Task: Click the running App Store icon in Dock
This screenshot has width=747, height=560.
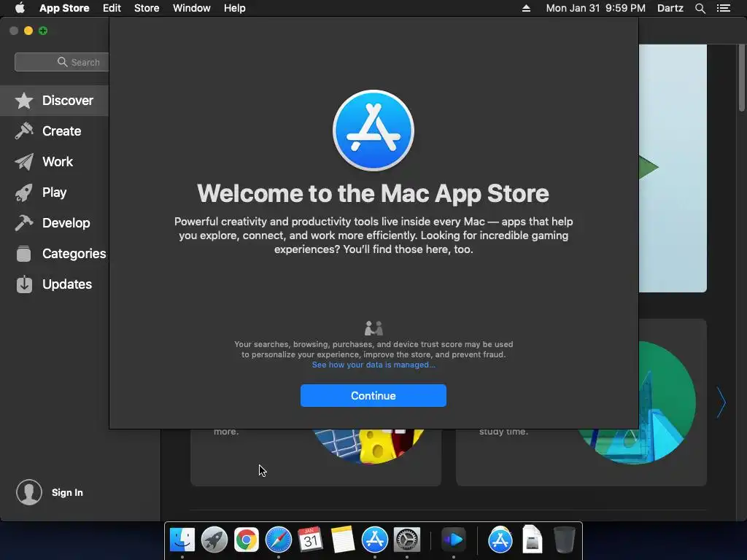Action: point(375,540)
